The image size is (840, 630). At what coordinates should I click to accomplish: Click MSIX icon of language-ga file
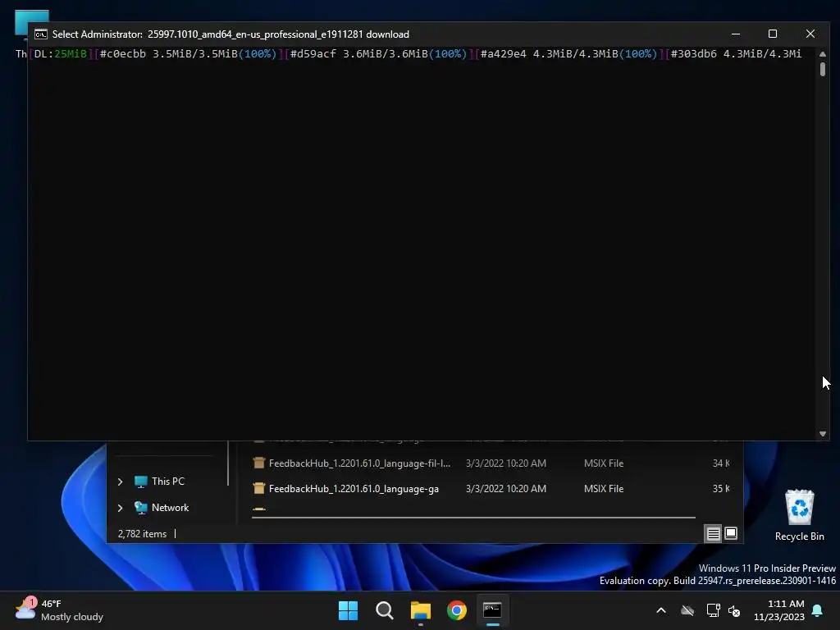click(x=258, y=488)
